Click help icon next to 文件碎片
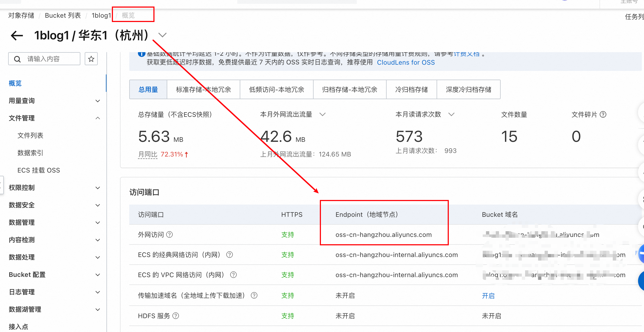 [x=603, y=114]
